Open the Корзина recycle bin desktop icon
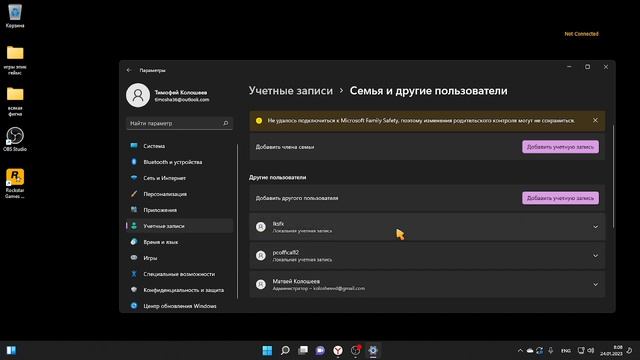Screen dimensions: 640x360 [15, 16]
